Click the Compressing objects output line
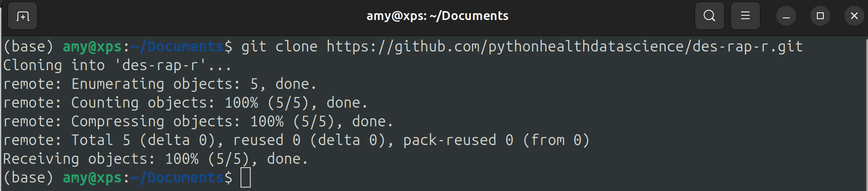This screenshot has width=868, height=191. click(x=198, y=122)
